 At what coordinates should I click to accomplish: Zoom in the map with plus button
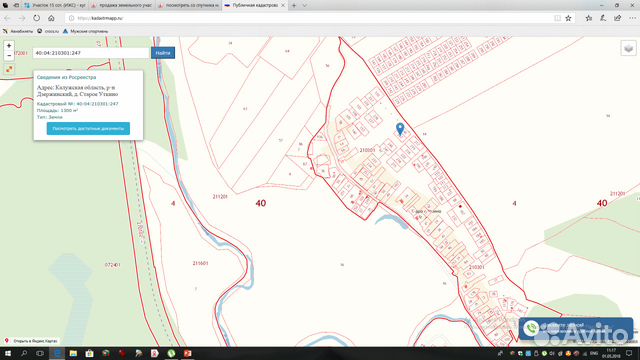(x=9, y=46)
